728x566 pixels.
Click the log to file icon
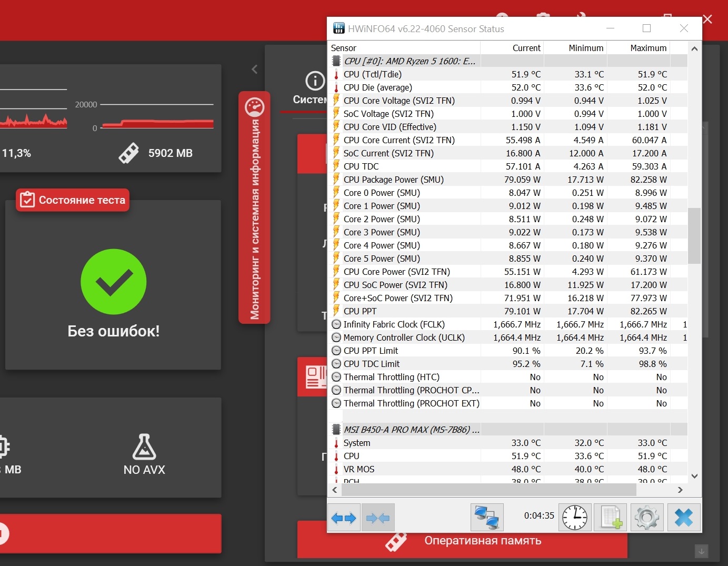click(611, 518)
